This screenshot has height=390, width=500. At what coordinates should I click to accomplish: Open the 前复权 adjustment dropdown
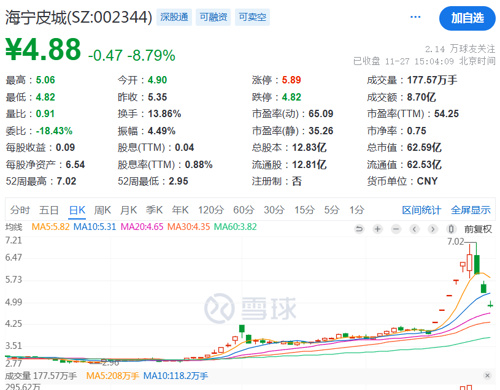point(478,229)
